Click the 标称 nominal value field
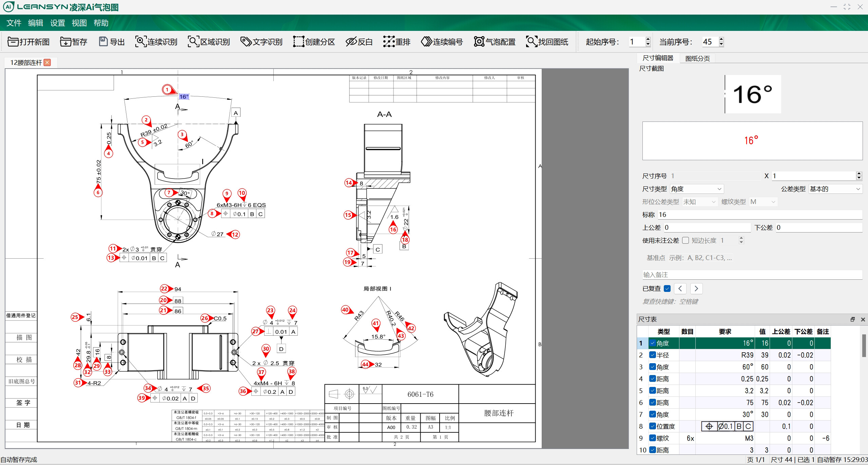The width and height of the screenshot is (868, 465). 760,215
